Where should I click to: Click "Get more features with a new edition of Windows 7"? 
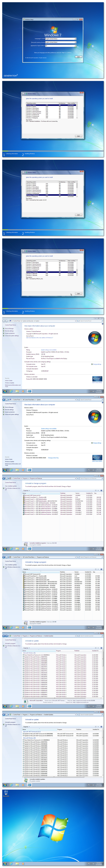coord(40,338)
